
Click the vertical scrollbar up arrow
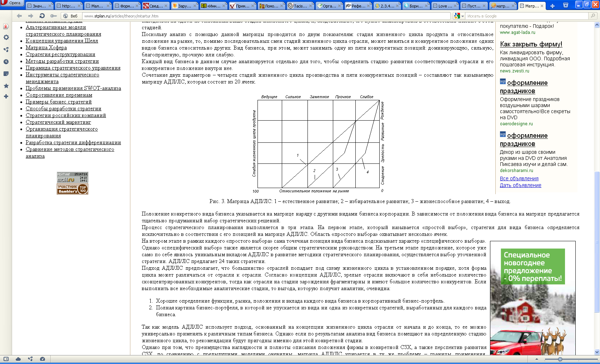pyautogui.click(x=597, y=25)
